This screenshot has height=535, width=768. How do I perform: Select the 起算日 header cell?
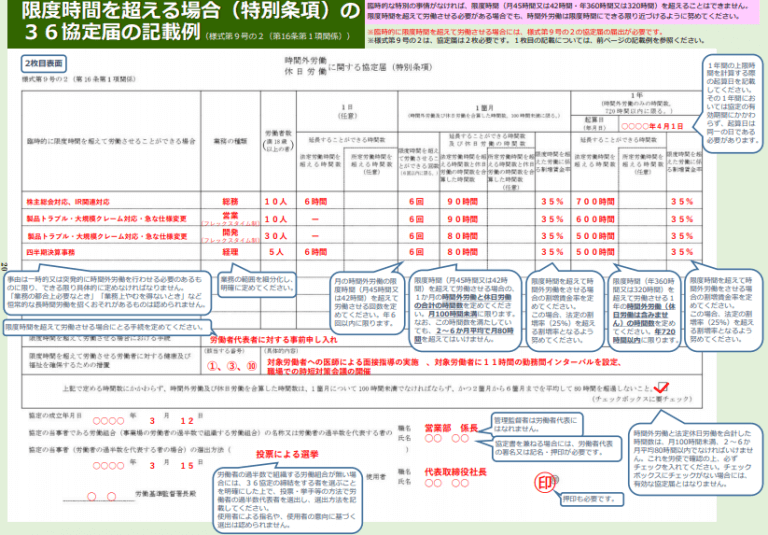tap(594, 123)
